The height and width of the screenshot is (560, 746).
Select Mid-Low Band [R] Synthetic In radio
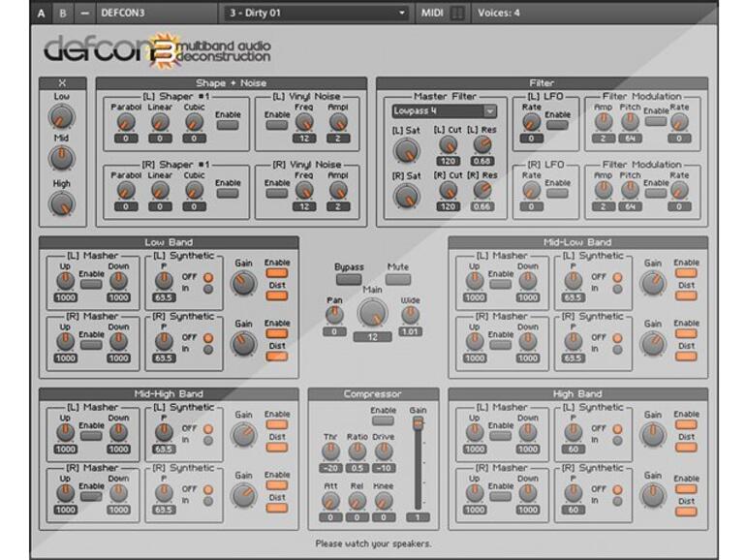pos(617,350)
